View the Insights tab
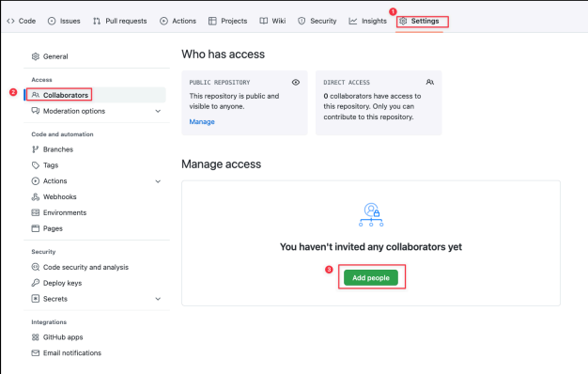The height and width of the screenshot is (374, 588). tap(368, 21)
